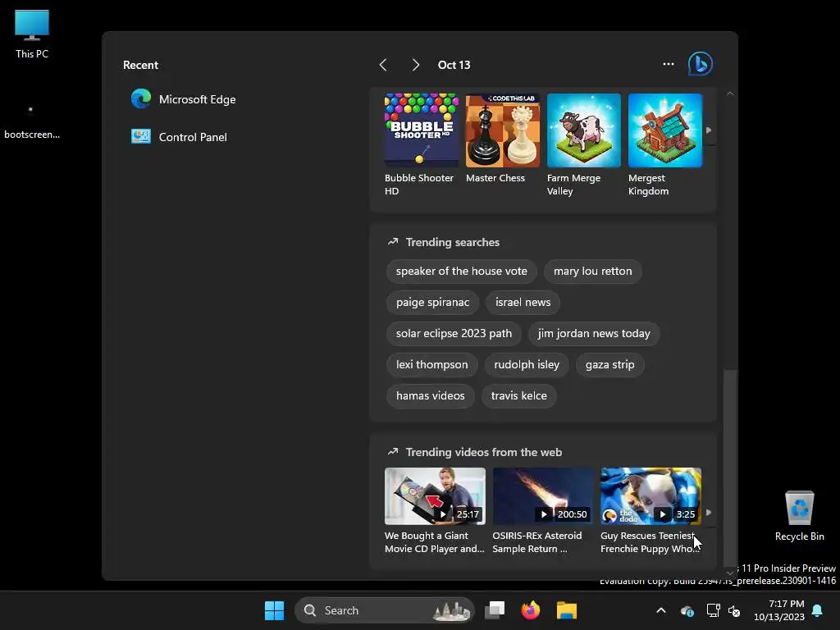Image resolution: width=840 pixels, height=630 pixels.
Task: Open notifications bell icon
Action: click(818, 610)
